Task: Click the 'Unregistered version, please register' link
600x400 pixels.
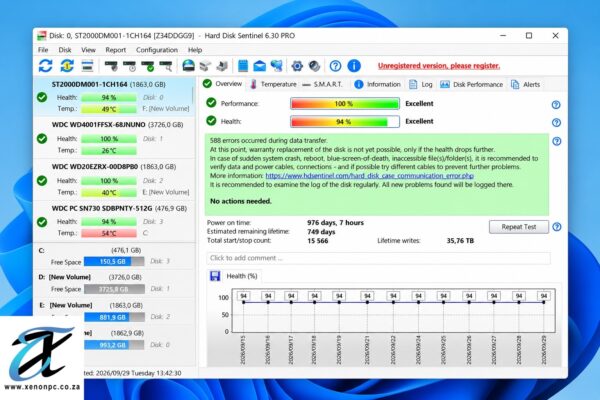Action: tap(439, 66)
